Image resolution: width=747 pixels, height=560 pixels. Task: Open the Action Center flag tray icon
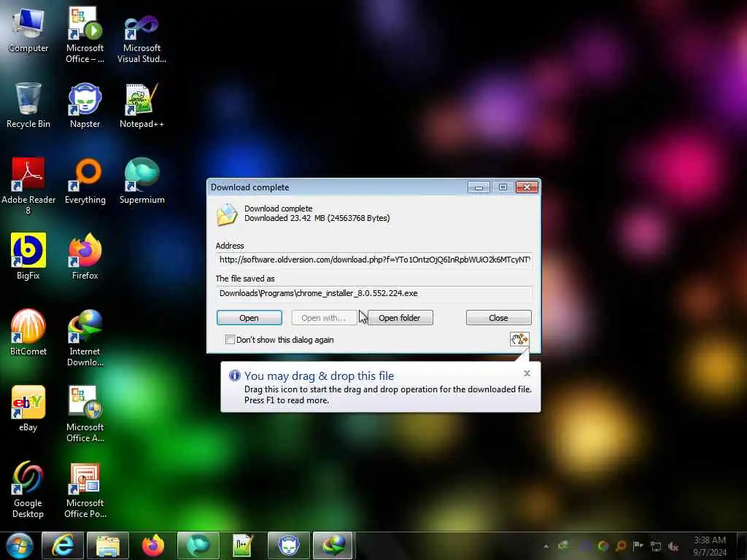638,545
